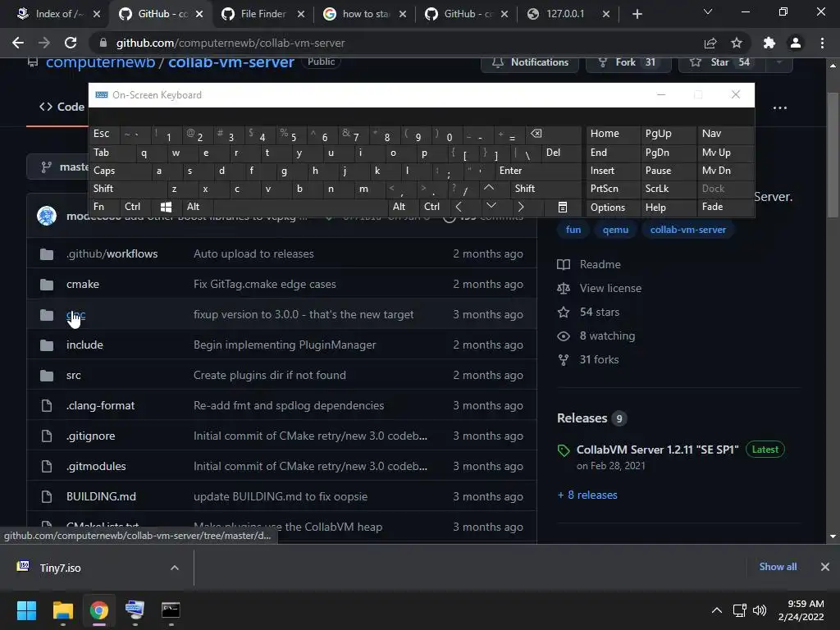Image resolution: width=840 pixels, height=630 pixels.
Task: Open the include folder
Action: [x=84, y=345]
